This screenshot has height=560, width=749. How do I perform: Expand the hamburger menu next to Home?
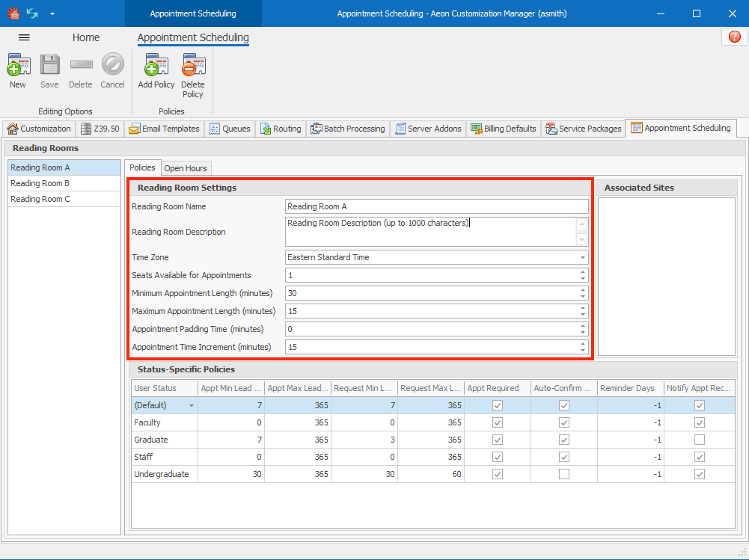(25, 37)
